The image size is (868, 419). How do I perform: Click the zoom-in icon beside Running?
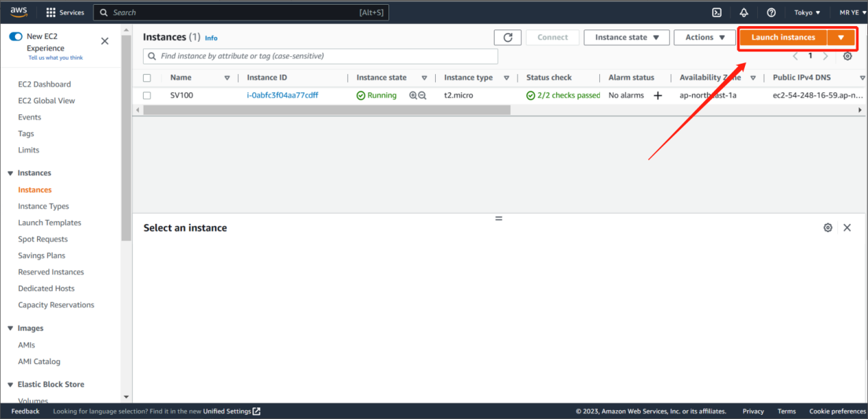click(413, 96)
